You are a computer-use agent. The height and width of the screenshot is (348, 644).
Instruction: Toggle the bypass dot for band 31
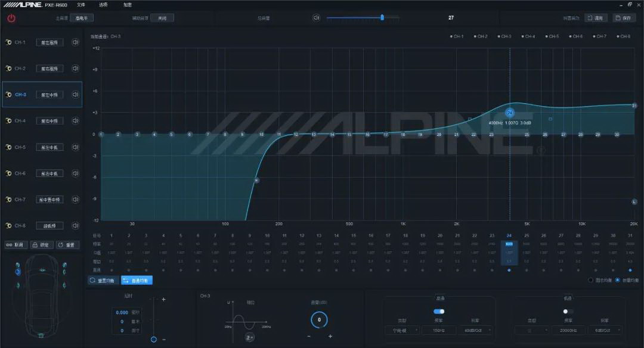coord(630,270)
